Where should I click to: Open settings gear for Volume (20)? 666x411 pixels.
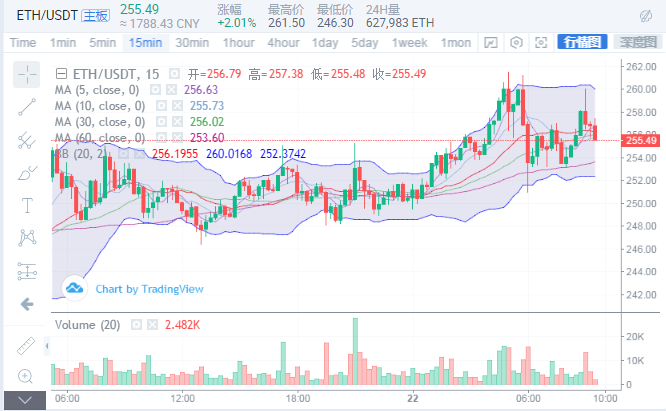pyautogui.click(x=136, y=325)
